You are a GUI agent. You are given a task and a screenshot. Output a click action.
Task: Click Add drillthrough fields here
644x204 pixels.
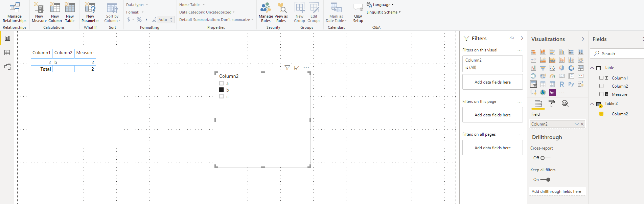click(x=557, y=191)
